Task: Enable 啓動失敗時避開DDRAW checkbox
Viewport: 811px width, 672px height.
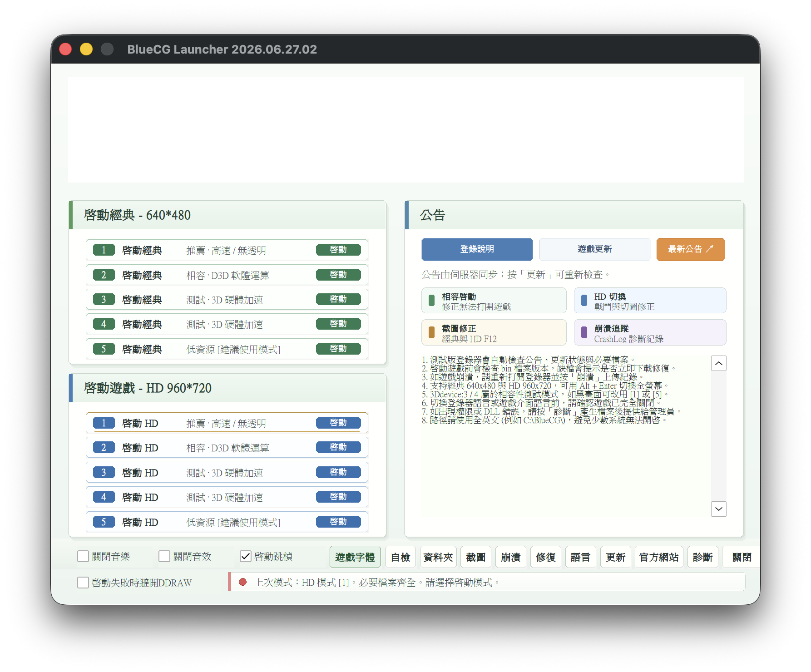Action: coord(83,583)
